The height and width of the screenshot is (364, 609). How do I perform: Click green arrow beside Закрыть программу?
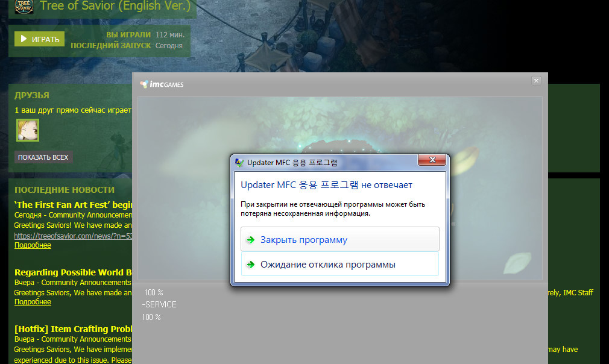click(250, 240)
